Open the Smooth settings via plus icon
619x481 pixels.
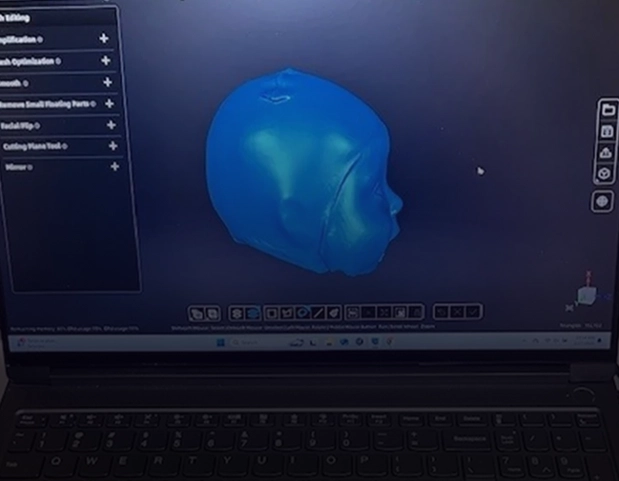[x=107, y=82]
